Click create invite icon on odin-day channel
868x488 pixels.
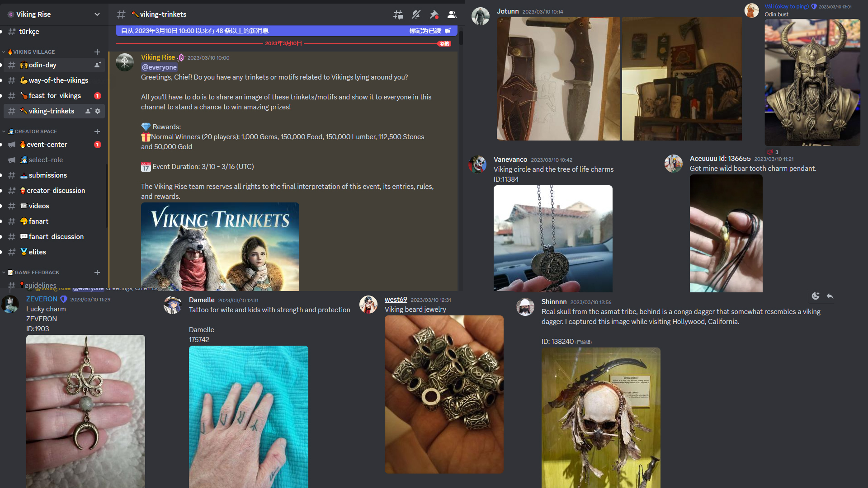(x=97, y=65)
